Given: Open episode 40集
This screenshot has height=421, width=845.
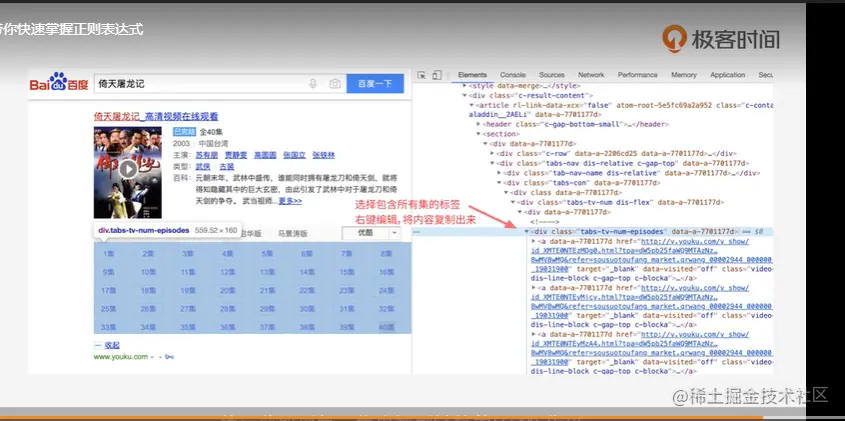Looking at the screenshot, I should coord(386,327).
